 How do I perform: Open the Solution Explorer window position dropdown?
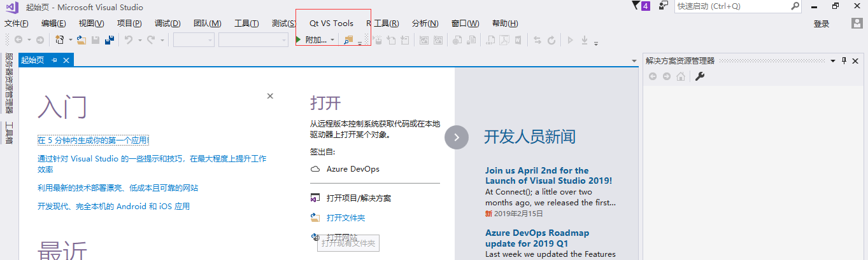pyautogui.click(x=832, y=60)
